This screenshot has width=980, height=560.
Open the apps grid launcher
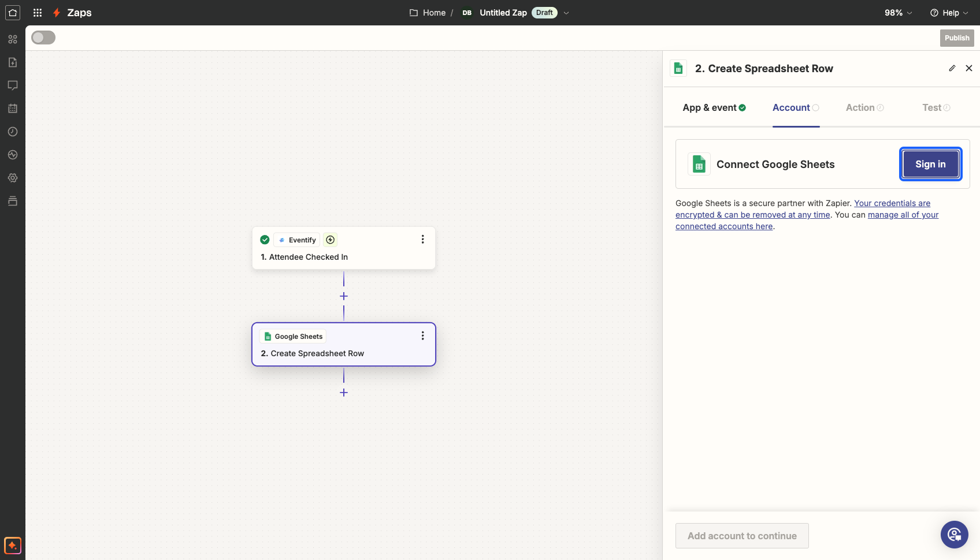click(38, 13)
